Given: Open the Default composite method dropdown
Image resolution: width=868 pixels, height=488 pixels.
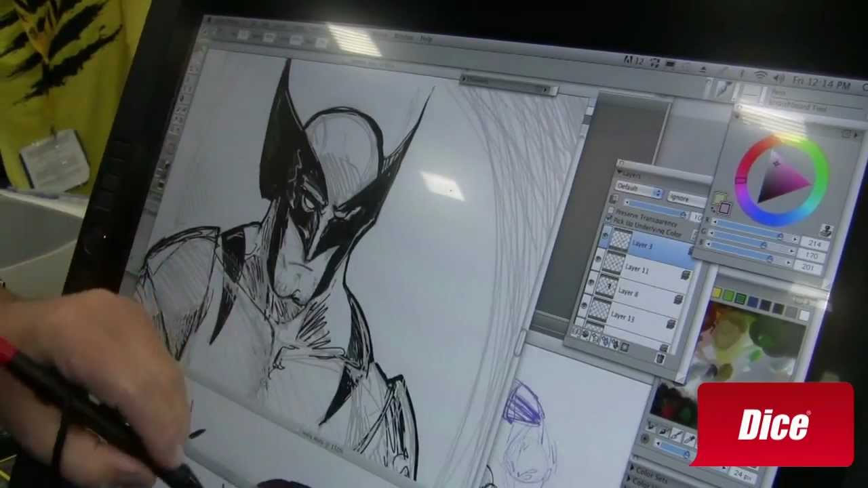Looking at the screenshot, I should click(x=639, y=190).
